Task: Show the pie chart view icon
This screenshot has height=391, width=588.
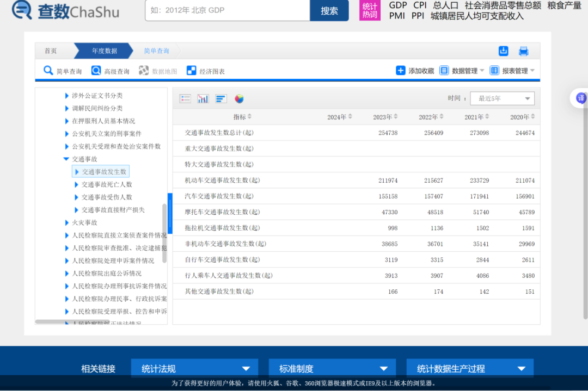Action: 239,98
